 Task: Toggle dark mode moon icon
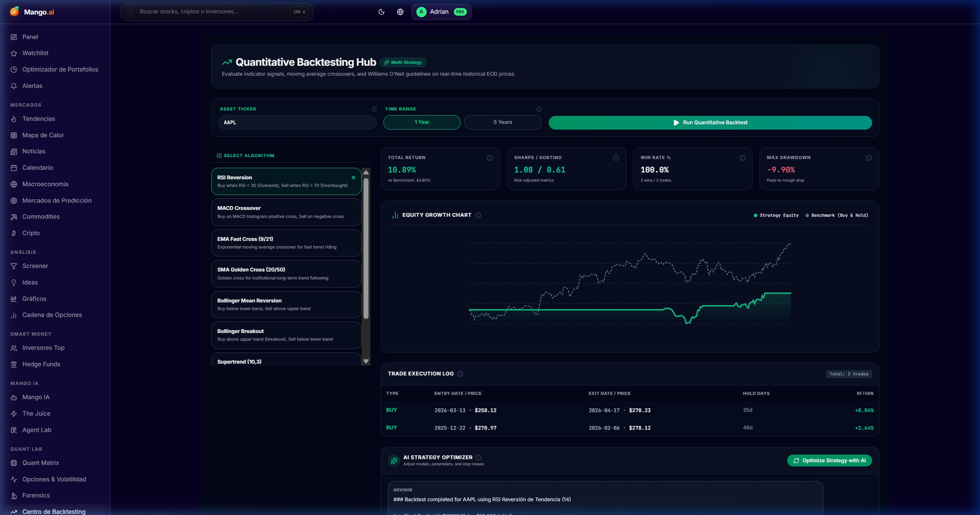point(381,12)
